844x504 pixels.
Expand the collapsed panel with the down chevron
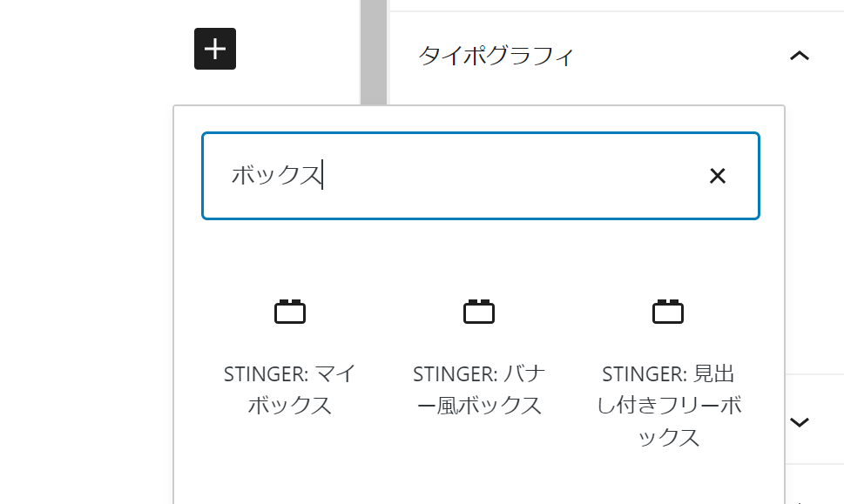coord(800,422)
